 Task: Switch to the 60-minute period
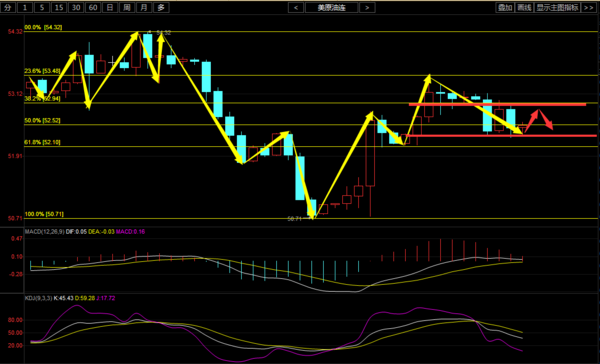tap(93, 7)
